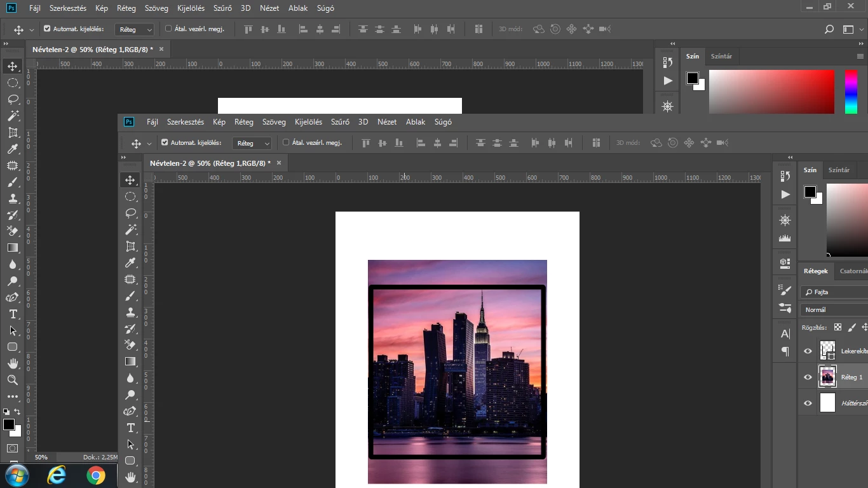
Task: Open Character panel icon in front window
Action: tap(785, 334)
